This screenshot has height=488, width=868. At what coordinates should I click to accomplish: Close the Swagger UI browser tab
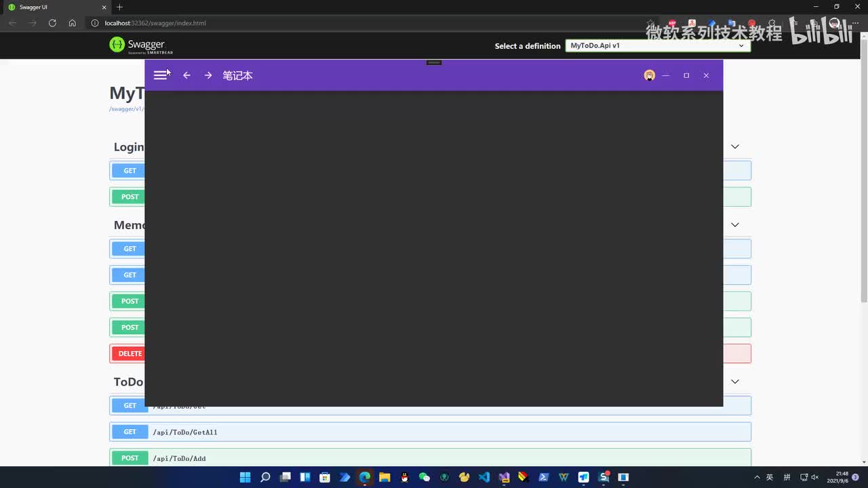point(104,7)
